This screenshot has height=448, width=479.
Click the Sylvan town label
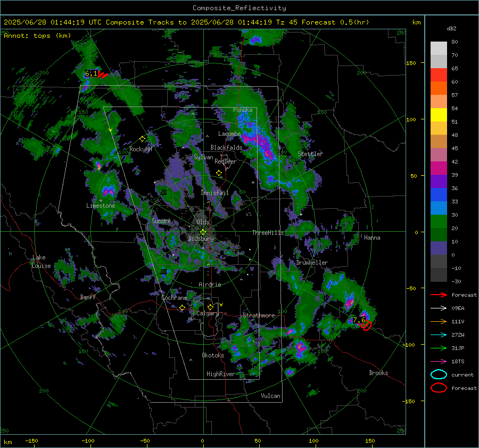203,157
